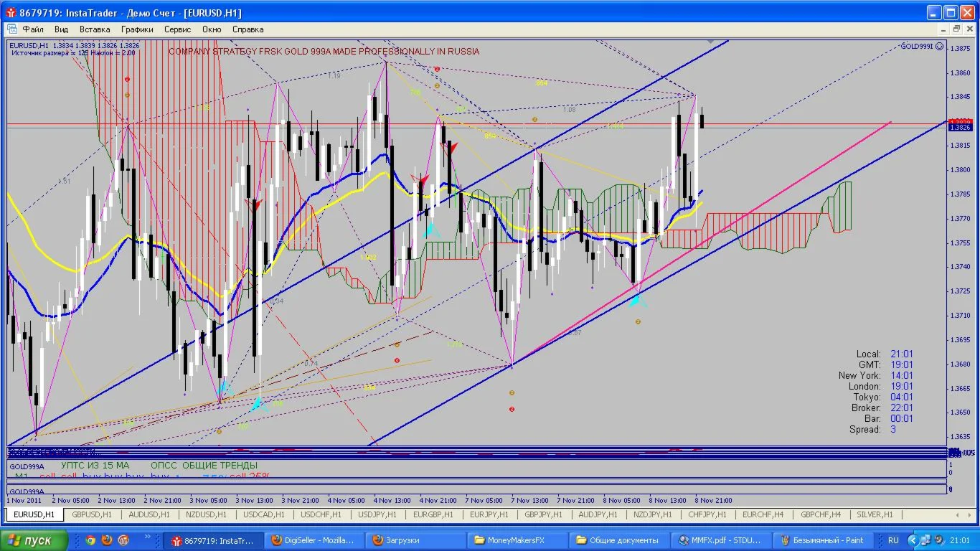The image size is (980, 551).
Task: Switch to the USDCHF,H1 chart tab
Action: click(321, 514)
